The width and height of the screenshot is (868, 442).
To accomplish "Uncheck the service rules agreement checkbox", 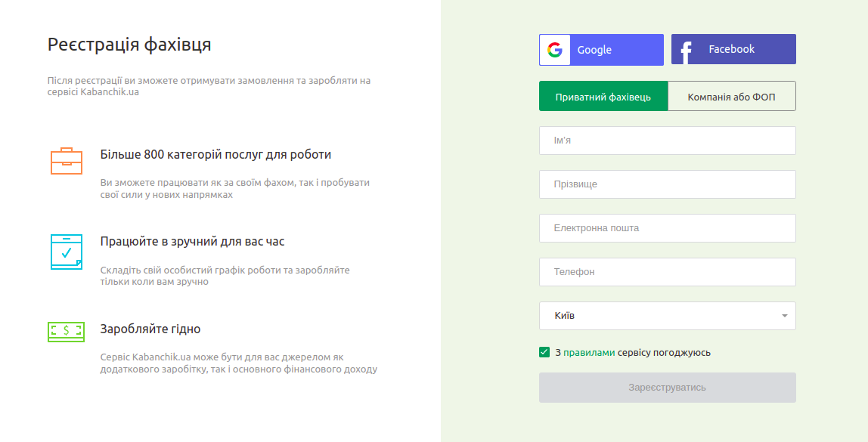I will [x=544, y=352].
